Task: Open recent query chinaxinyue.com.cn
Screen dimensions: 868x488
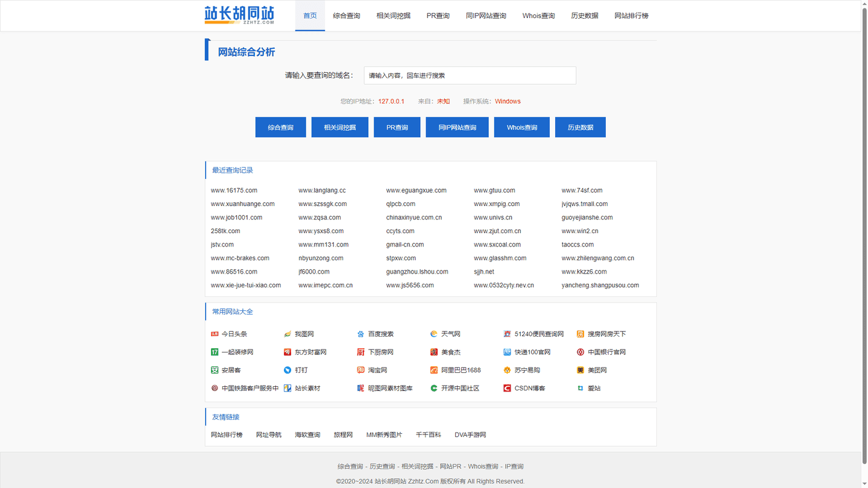Action: click(x=414, y=217)
